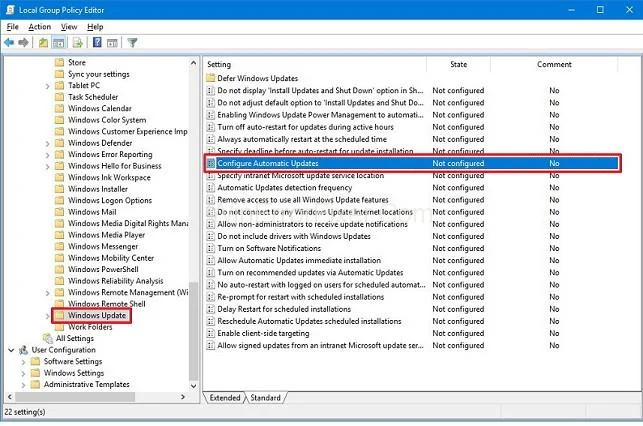Viewport: 643px width, 426px height.
Task: Click the Administrative Templates folder icon
Action: pos(36,384)
